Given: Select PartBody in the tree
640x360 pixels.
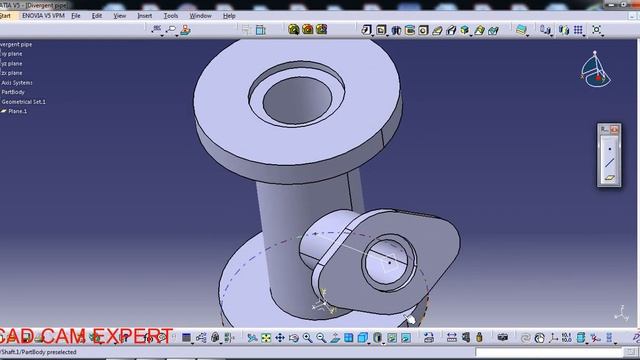Looking at the screenshot, I should (13, 92).
